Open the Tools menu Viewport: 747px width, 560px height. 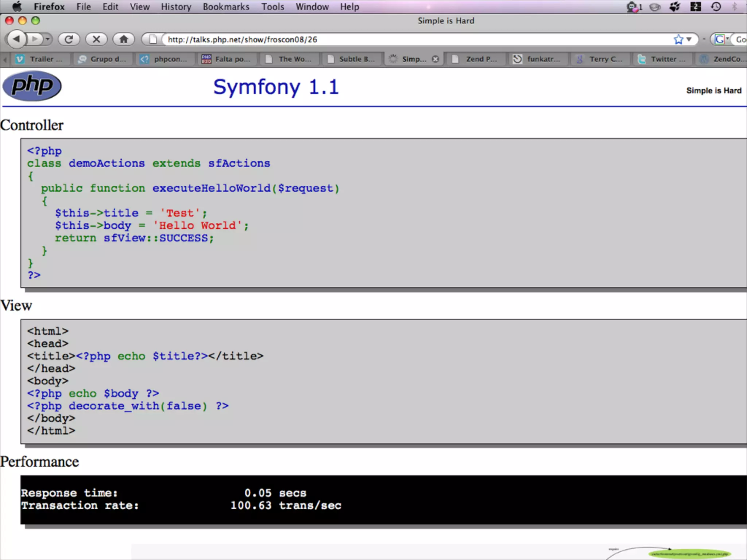(272, 7)
